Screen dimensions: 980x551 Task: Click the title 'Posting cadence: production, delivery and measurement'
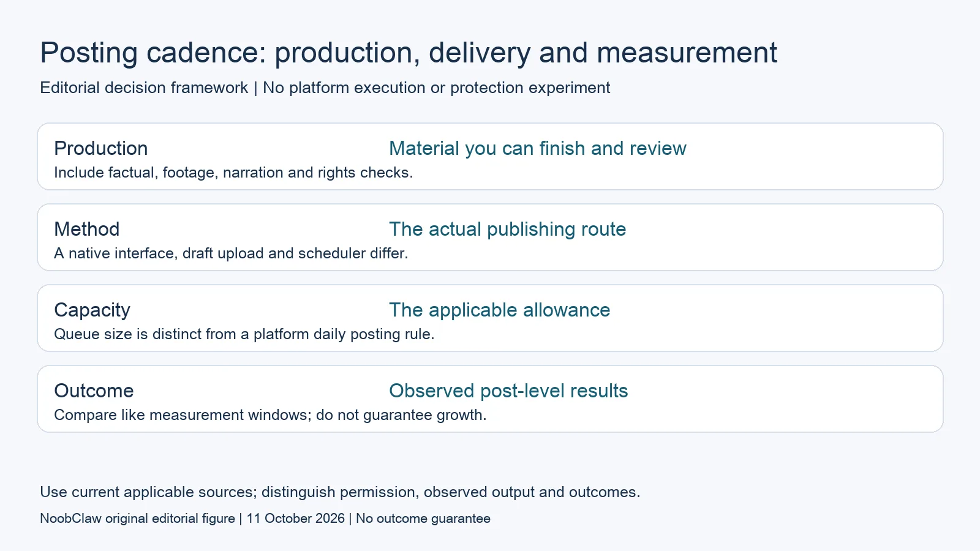(409, 53)
